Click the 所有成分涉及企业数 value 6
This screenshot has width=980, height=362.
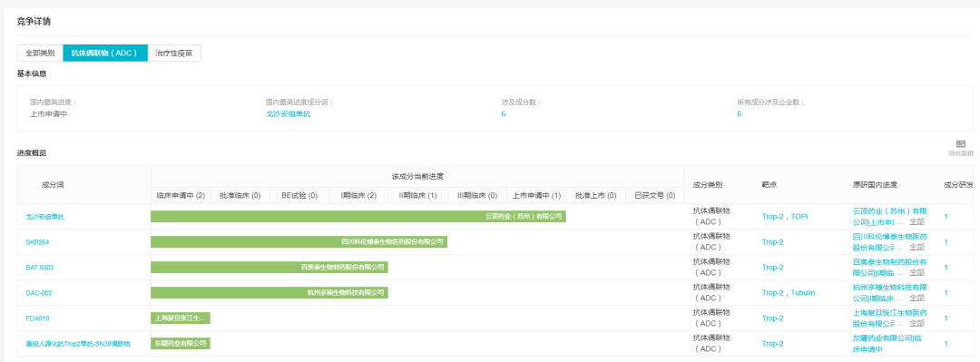(740, 113)
